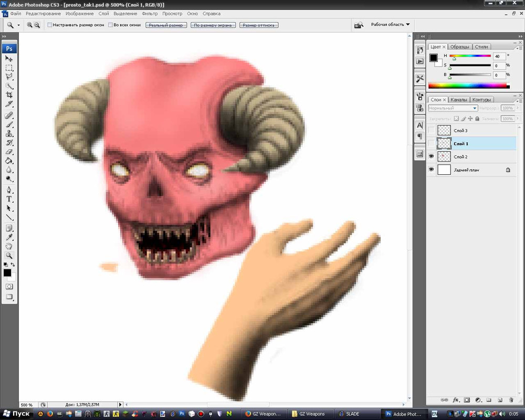This screenshot has height=420, width=525.
Task: Select the Eyedropper tool
Action: tap(9, 237)
